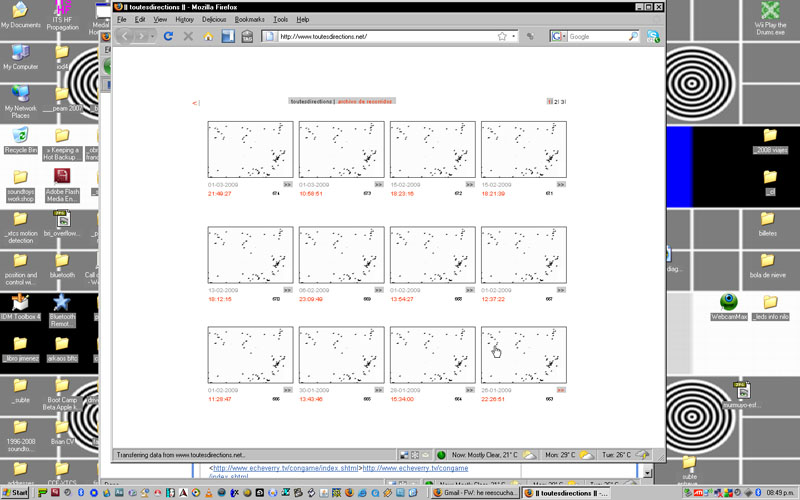Open the back/forward history dropdown arrow
The image size is (800, 500).
[153, 36]
